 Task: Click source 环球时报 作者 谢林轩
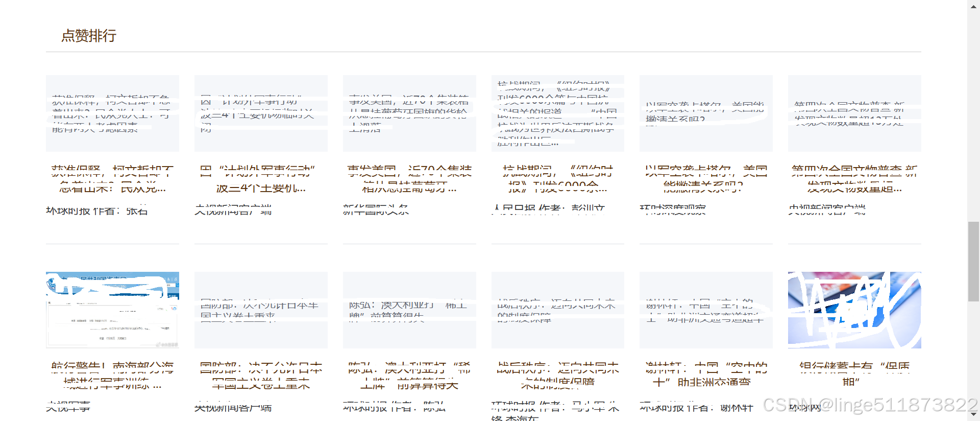coord(696,407)
